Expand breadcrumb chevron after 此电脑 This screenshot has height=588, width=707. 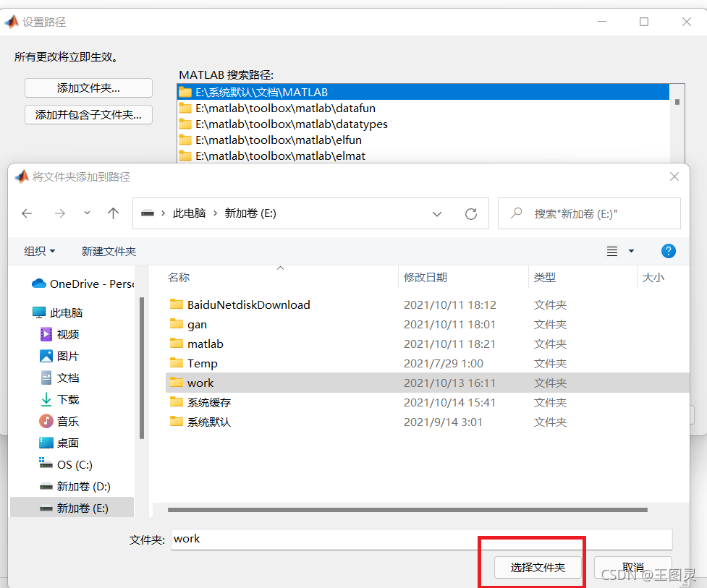[x=215, y=213]
